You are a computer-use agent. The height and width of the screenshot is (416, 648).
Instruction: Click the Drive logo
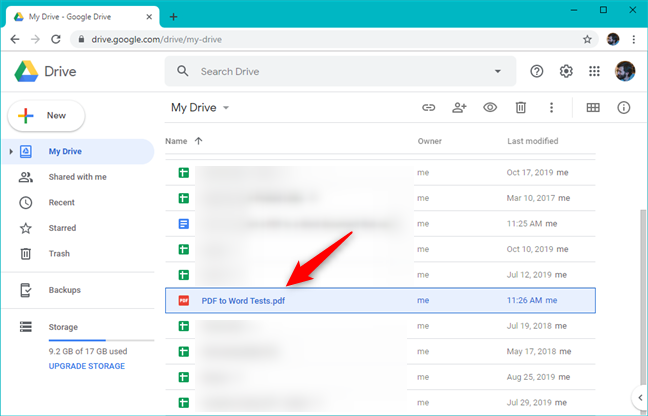click(x=45, y=71)
